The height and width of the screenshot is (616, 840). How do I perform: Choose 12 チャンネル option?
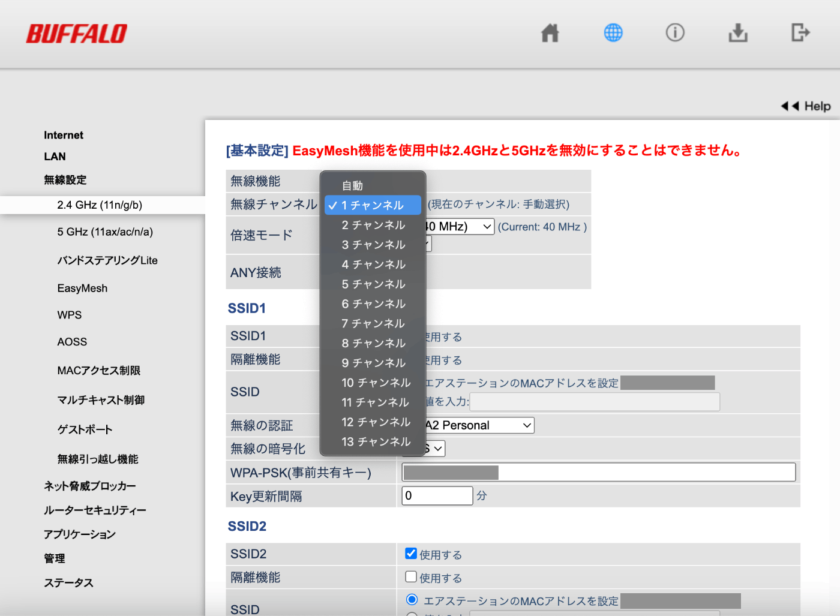click(x=373, y=422)
